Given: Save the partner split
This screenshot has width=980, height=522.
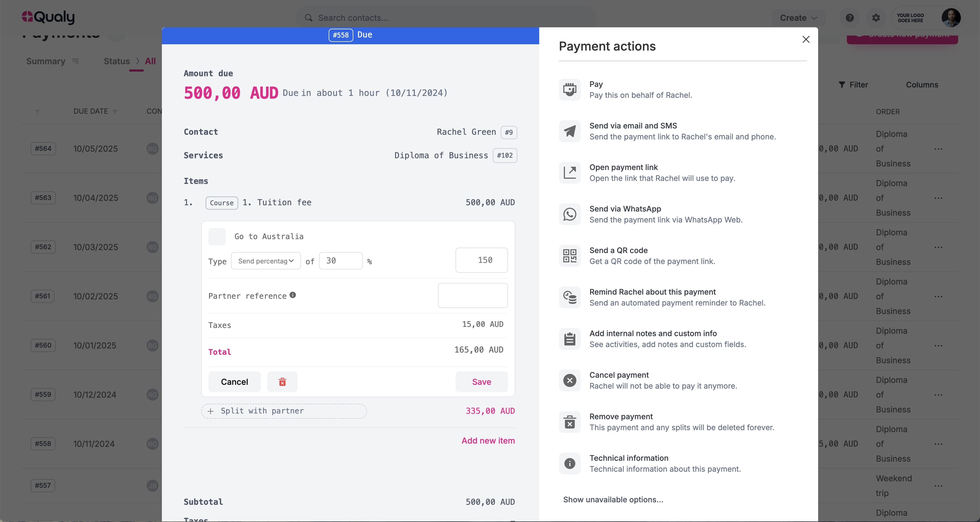Looking at the screenshot, I should pyautogui.click(x=482, y=382).
